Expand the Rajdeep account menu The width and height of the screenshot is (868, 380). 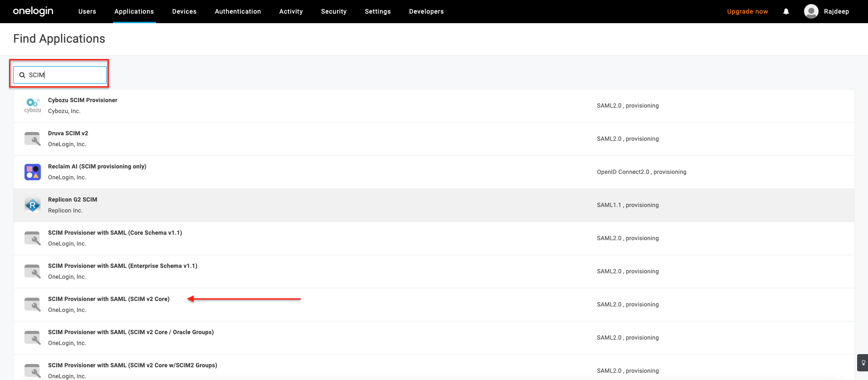point(836,11)
